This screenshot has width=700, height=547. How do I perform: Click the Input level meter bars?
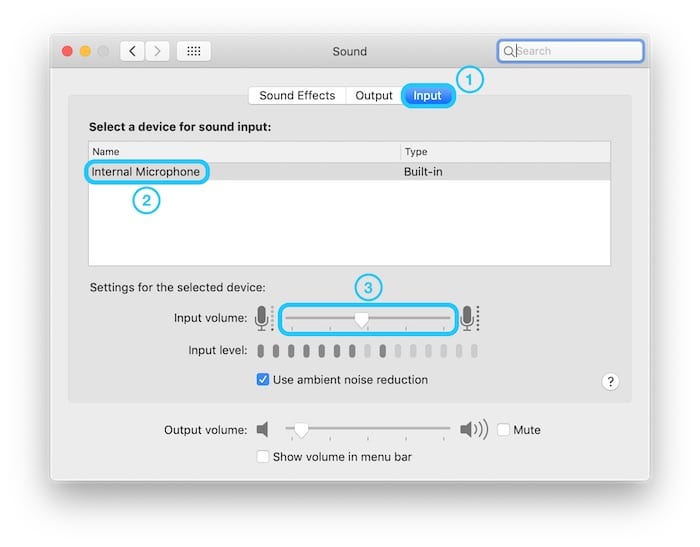(x=367, y=351)
